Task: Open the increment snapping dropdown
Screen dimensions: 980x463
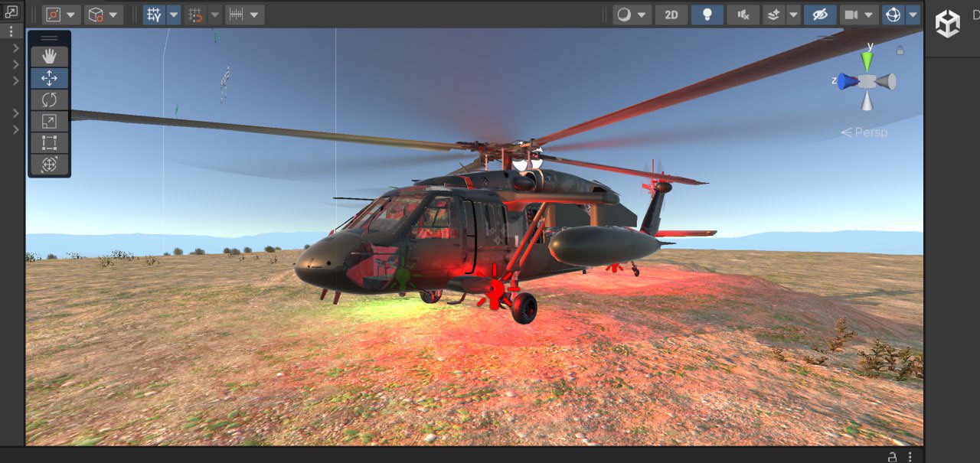Action: tap(244, 15)
